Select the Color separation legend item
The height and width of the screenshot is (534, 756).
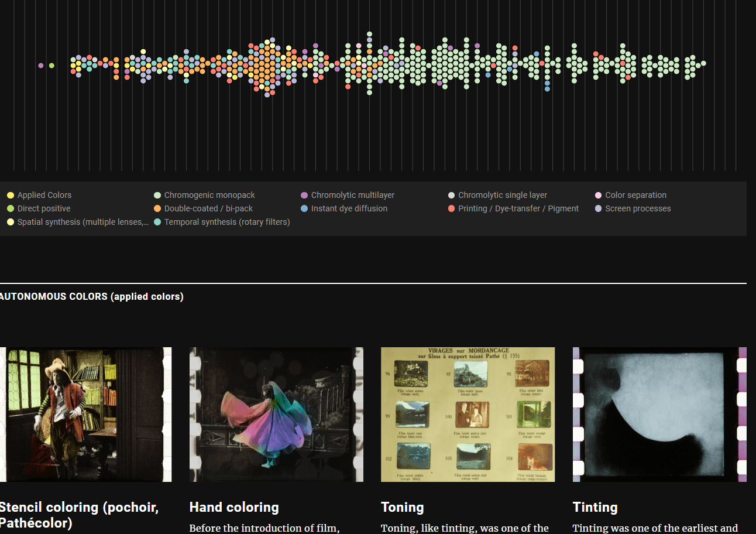pos(630,195)
